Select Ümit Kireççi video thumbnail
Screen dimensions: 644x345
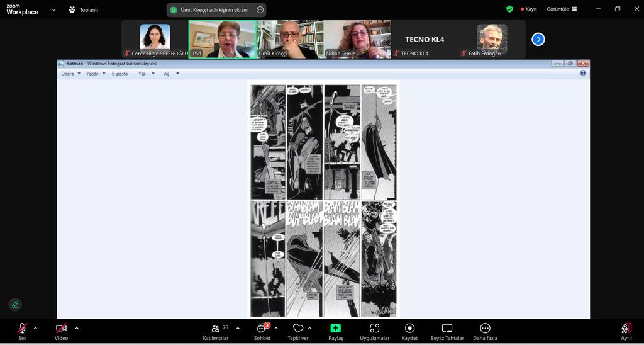point(290,40)
